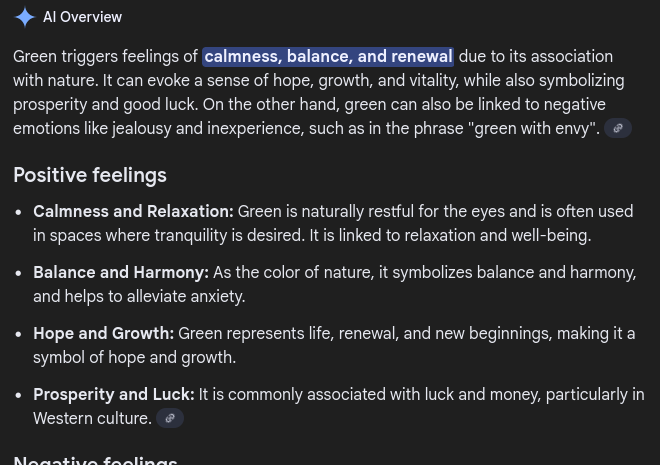Image resolution: width=660 pixels, height=465 pixels.
Task: Click the highlighted "calmness, balance, and renewal" text
Action: pos(328,57)
